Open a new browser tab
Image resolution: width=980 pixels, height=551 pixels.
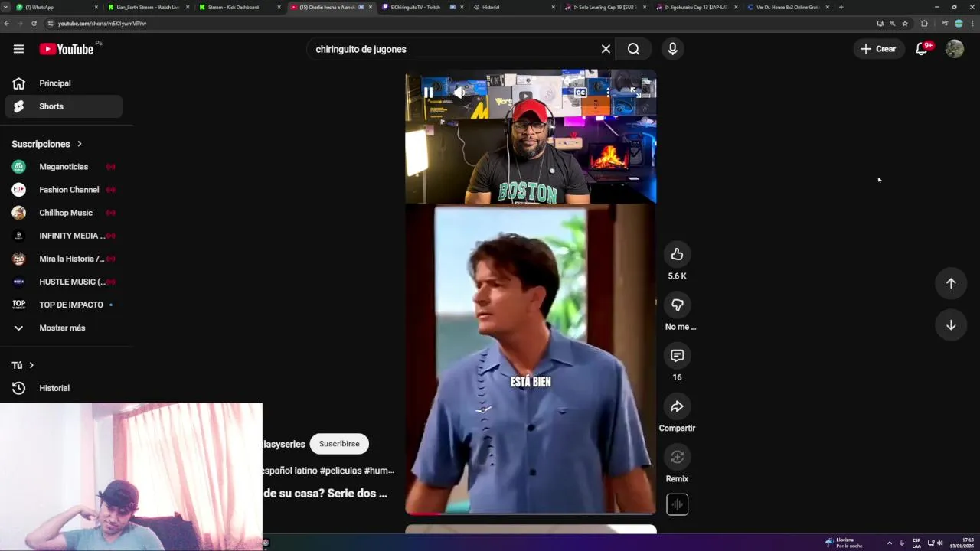click(841, 7)
